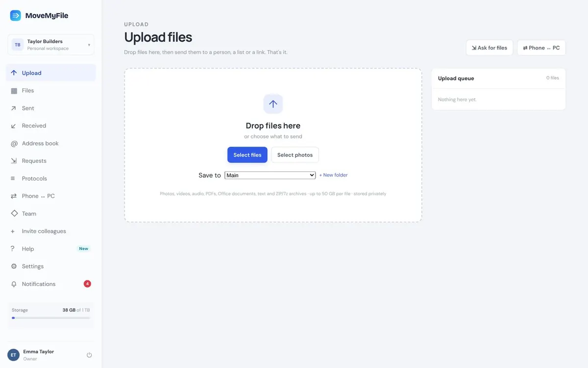This screenshot has height=368, width=588.
Task: Open the Save to folder dropdown
Action: [x=270, y=175]
